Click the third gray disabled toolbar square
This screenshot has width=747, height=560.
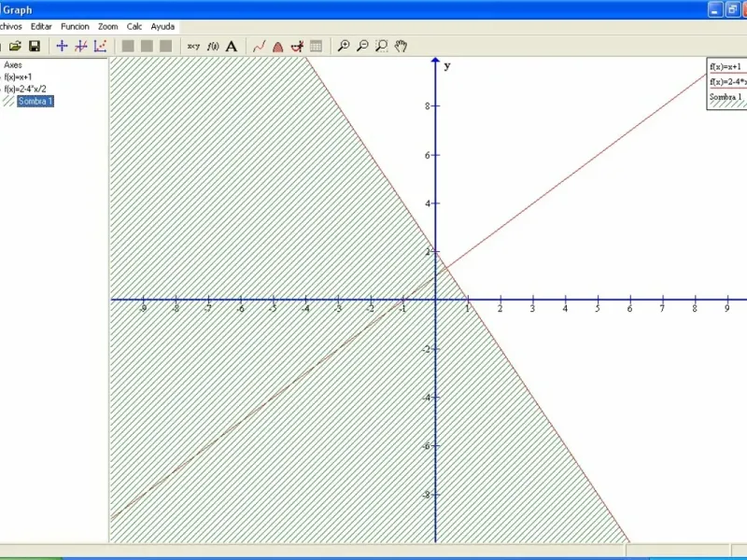tap(166, 46)
